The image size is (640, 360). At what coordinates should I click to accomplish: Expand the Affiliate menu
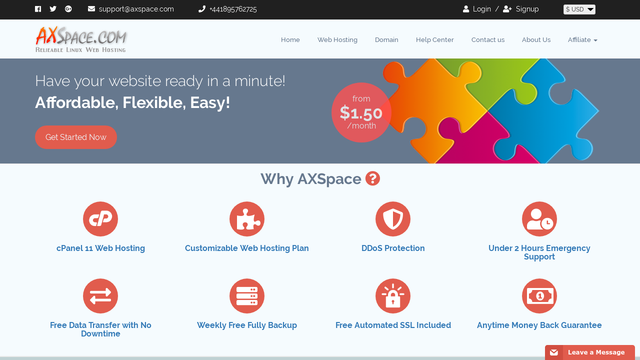582,40
